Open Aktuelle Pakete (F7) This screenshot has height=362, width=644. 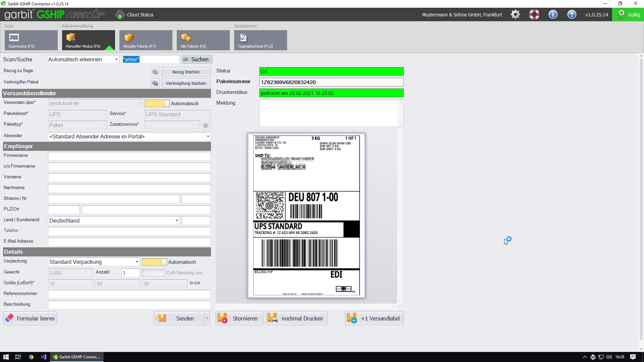click(146, 40)
